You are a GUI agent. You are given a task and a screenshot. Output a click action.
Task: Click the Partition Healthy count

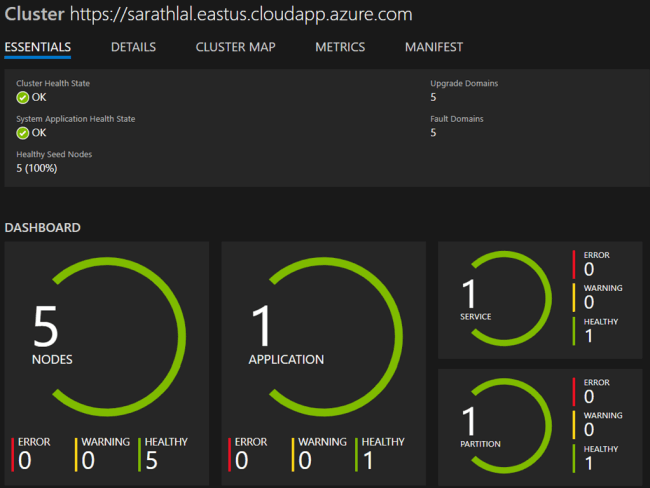pyautogui.click(x=589, y=462)
